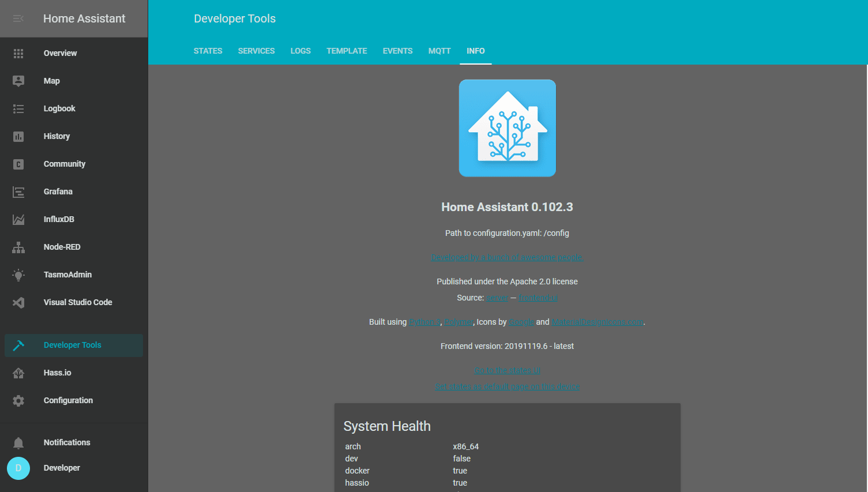The width and height of the screenshot is (868, 492).
Task: Open the InfluxDB chart icon
Action: tap(18, 219)
